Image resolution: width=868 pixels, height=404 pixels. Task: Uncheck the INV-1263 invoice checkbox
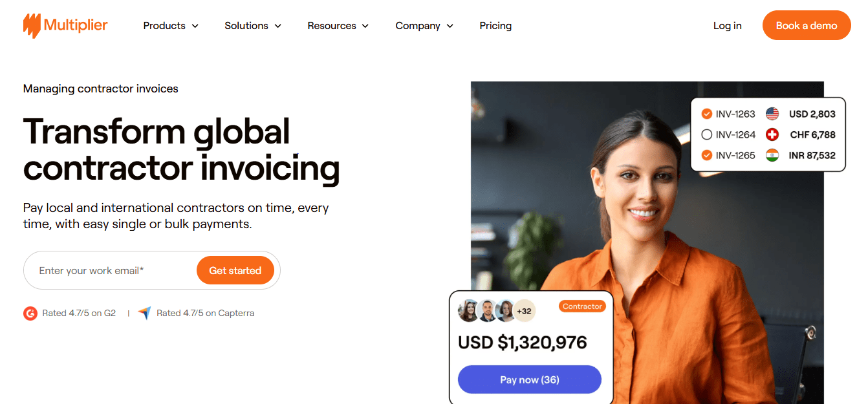[x=706, y=114]
